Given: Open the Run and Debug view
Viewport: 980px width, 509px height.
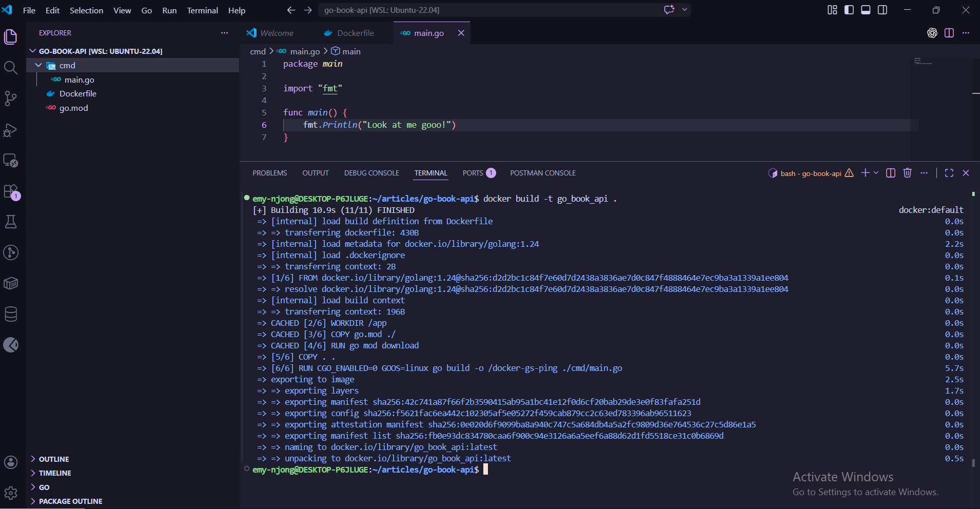Looking at the screenshot, I should 11,130.
